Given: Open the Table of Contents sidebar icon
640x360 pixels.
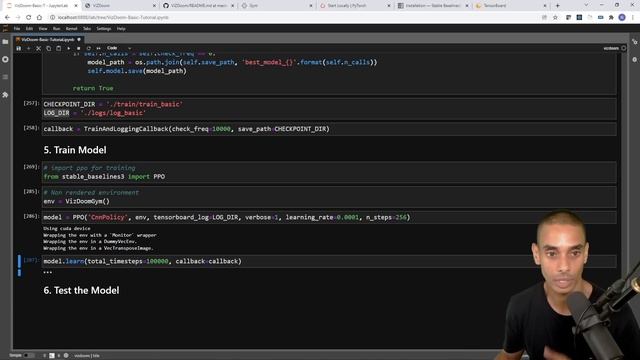Looking at the screenshot, I should click(x=5, y=77).
